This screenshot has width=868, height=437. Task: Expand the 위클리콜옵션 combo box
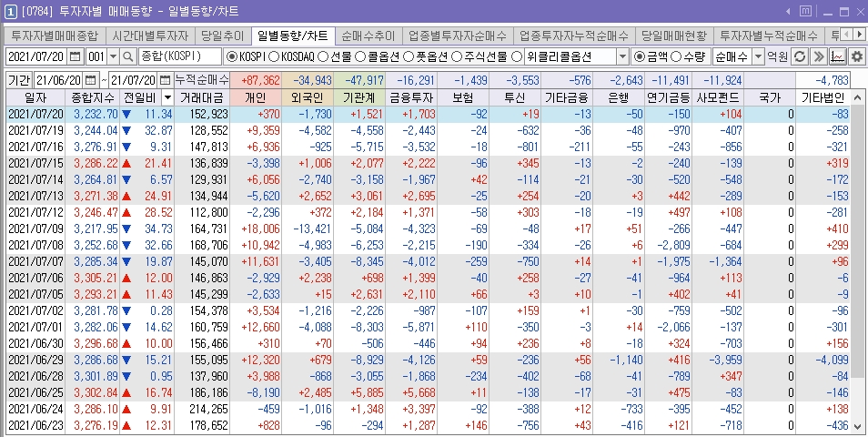point(622,56)
